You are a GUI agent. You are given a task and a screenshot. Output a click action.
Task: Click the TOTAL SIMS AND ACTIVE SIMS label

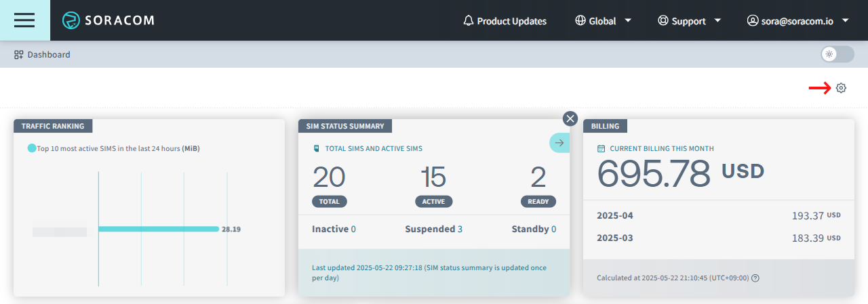[x=374, y=148]
